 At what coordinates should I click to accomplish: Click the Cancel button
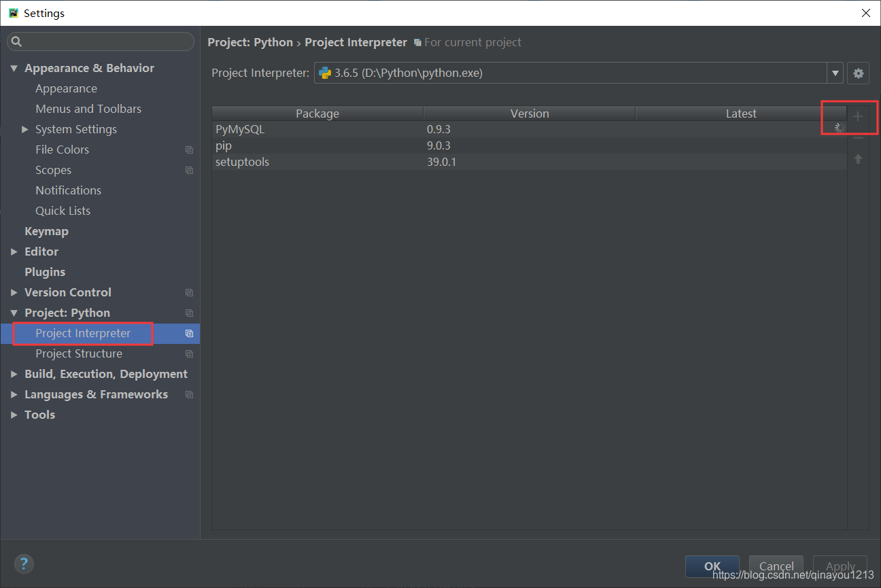776,566
